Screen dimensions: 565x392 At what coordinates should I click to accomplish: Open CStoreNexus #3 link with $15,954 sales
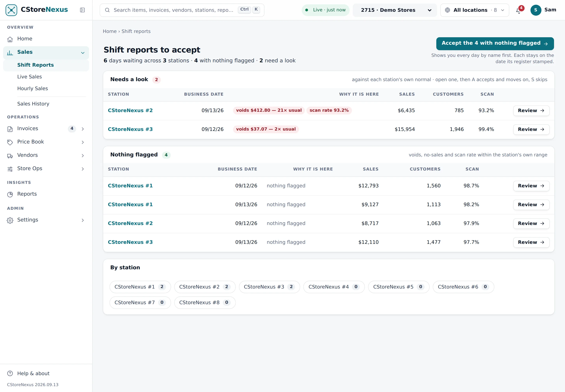pyautogui.click(x=130, y=129)
